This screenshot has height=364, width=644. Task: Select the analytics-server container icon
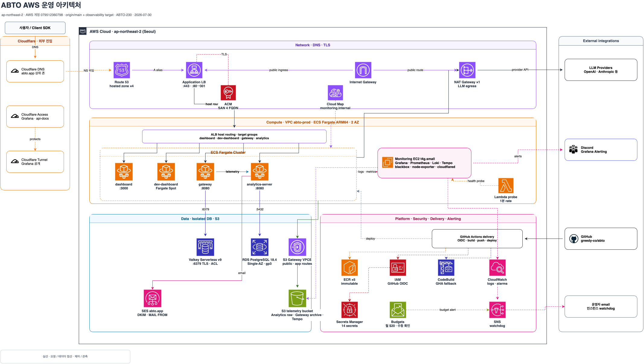[260, 172]
